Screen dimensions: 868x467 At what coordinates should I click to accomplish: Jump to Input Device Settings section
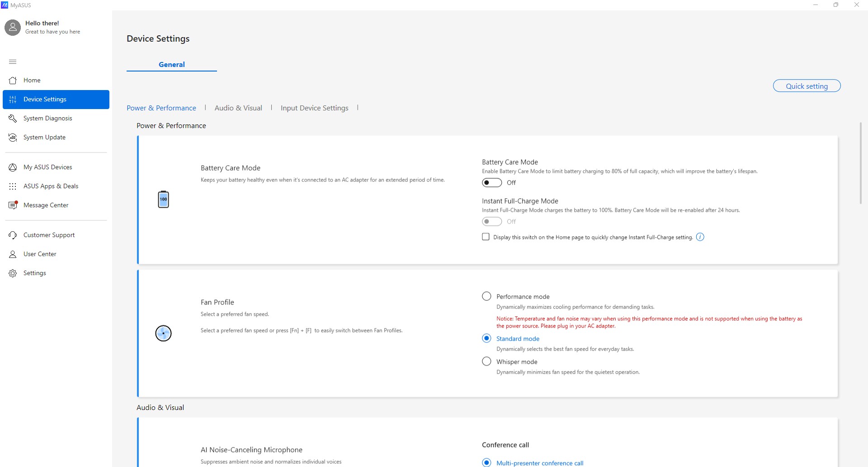314,108
